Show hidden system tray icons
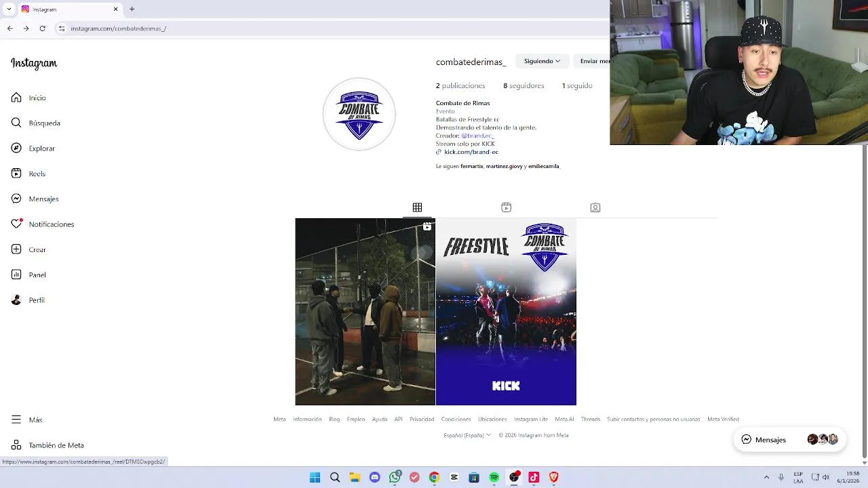Image resolution: width=868 pixels, height=488 pixels. point(766,477)
